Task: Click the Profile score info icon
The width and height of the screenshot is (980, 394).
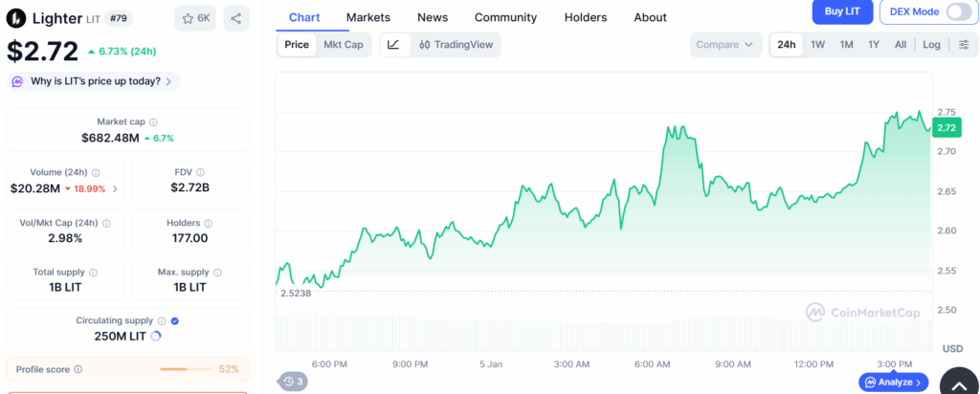Action: (78, 369)
